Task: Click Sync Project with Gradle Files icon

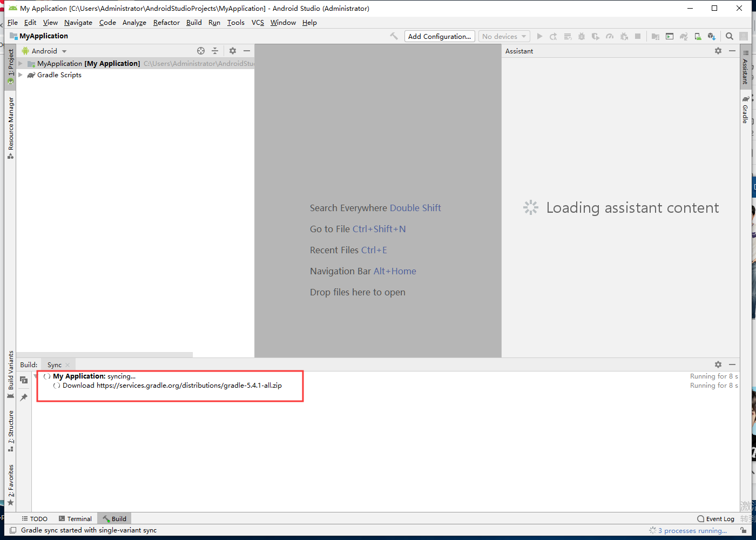Action: click(684, 36)
